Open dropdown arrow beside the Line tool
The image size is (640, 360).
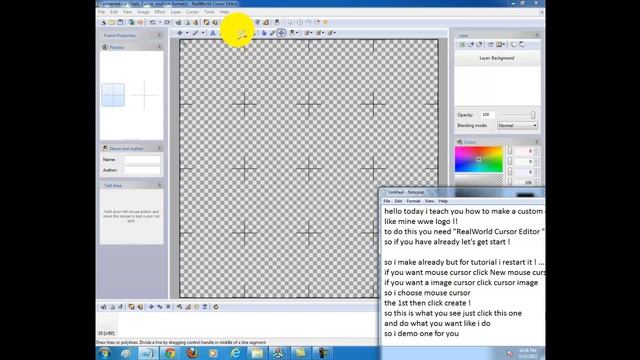(203, 33)
